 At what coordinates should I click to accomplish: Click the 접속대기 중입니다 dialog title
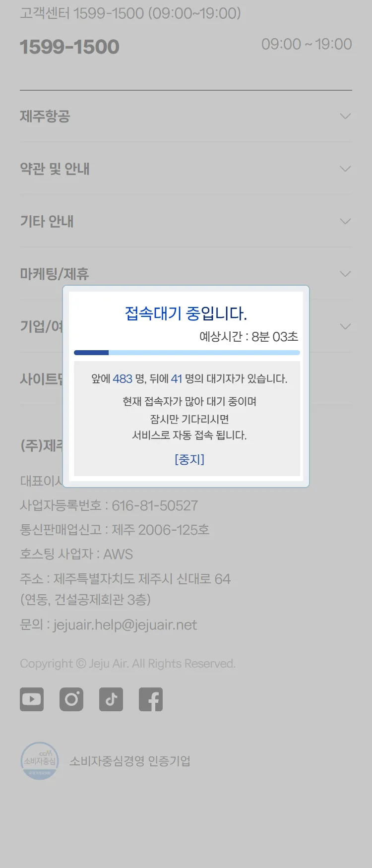pos(186,313)
